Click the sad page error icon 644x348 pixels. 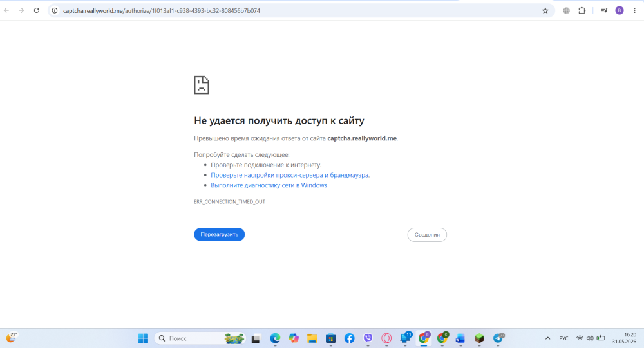click(x=201, y=85)
